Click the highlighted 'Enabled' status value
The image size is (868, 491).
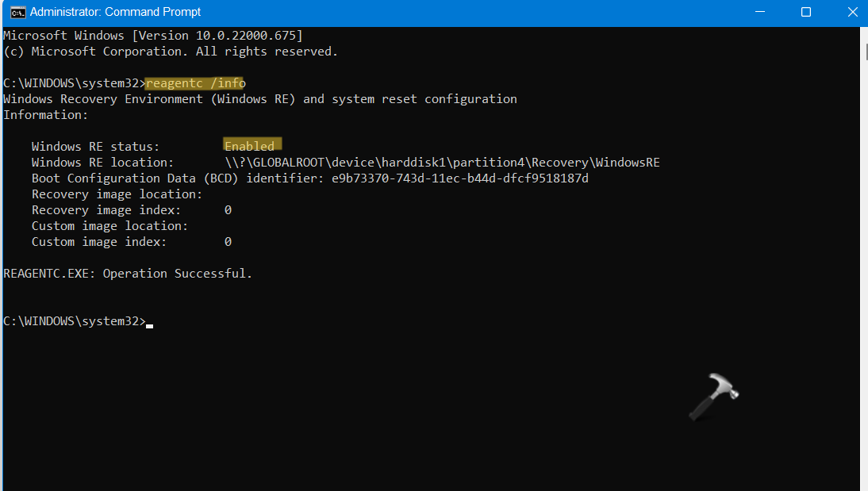click(249, 147)
